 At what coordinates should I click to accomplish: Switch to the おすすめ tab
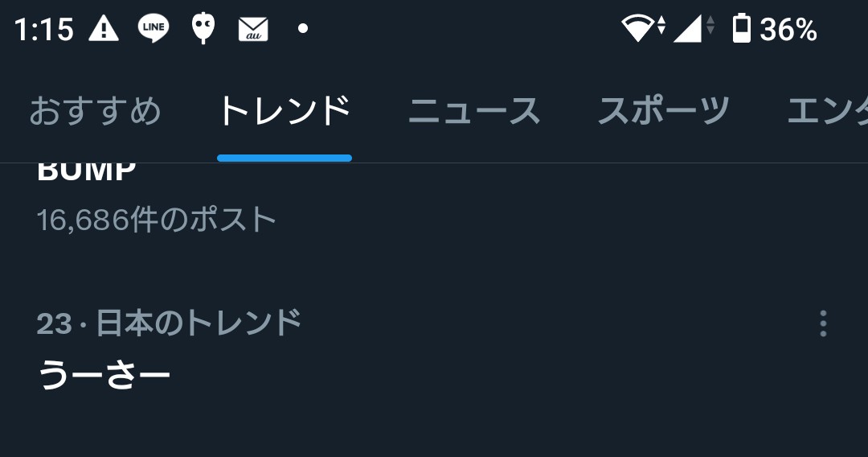pyautogui.click(x=95, y=111)
